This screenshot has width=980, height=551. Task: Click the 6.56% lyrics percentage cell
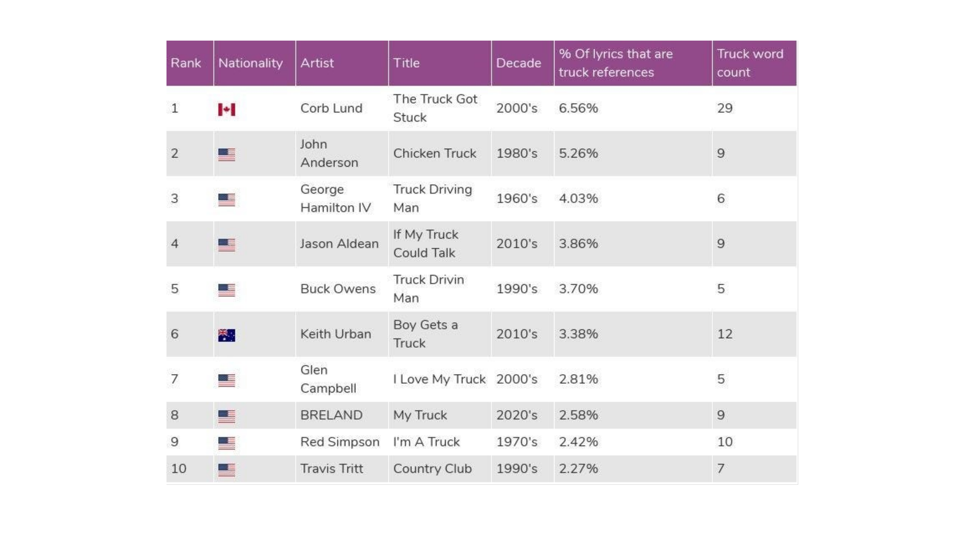(x=578, y=108)
